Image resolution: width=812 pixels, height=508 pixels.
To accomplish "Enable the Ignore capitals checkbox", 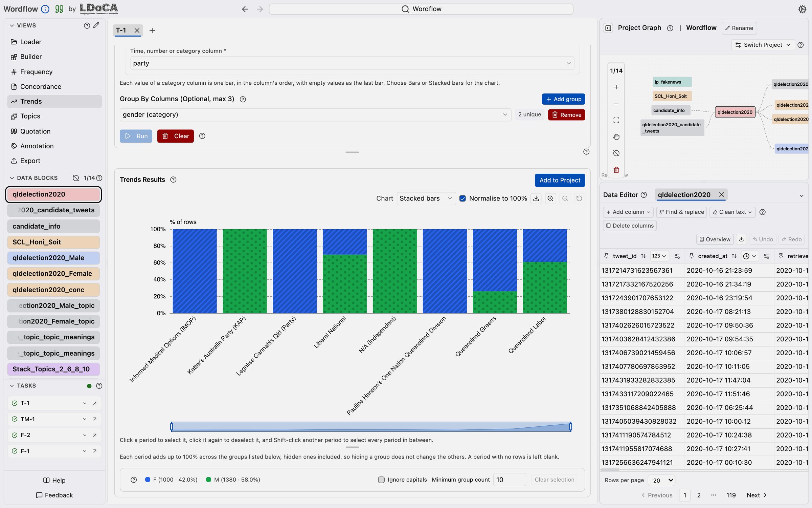I will click(381, 480).
